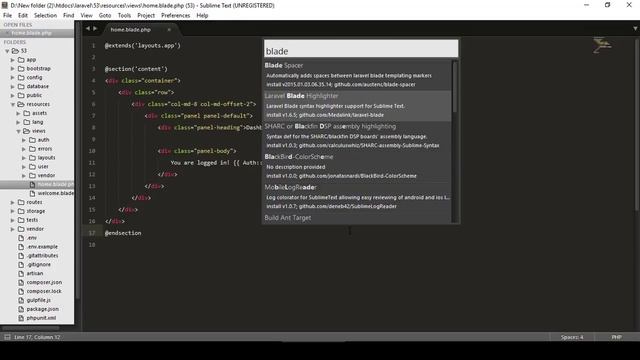Click the package search input field
This screenshot has width=640, height=360.
(361, 49)
